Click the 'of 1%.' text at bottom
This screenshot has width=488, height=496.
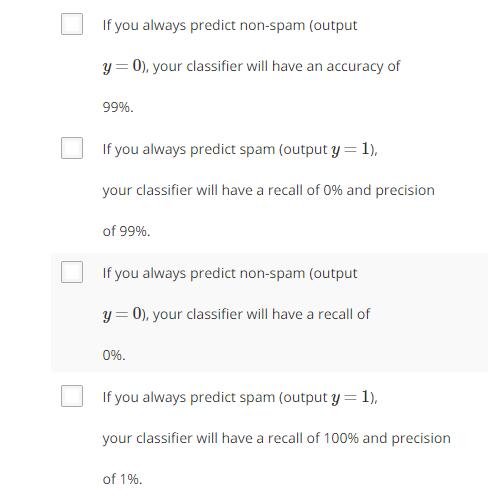click(x=122, y=479)
